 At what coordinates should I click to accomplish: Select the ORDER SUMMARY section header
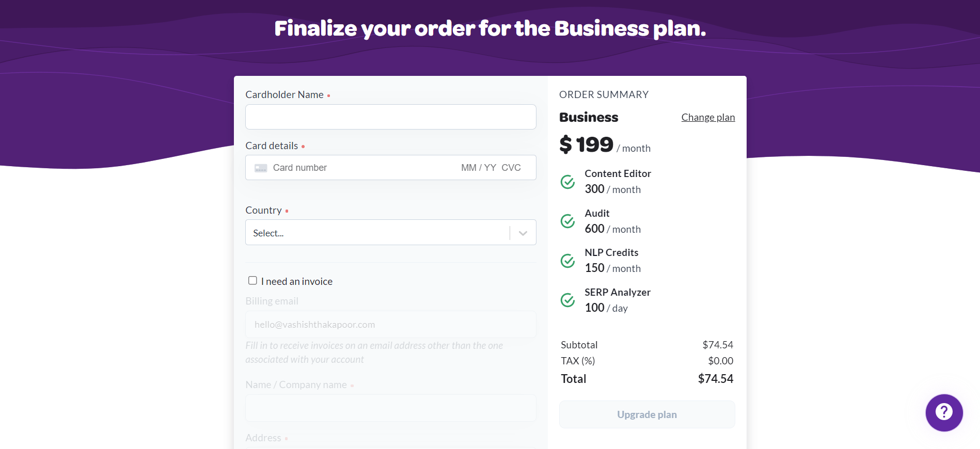(x=604, y=94)
